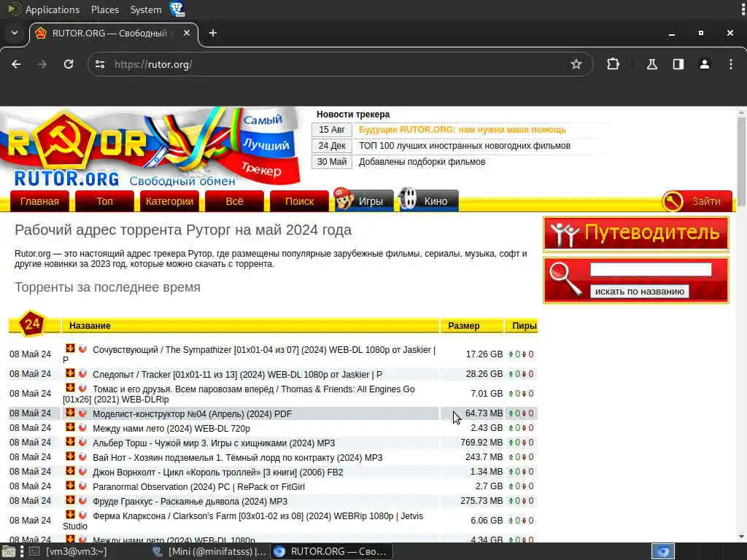Switch to Mini (@minifatsss) taskbar window
This screenshot has height=560, width=747.
[x=209, y=551]
